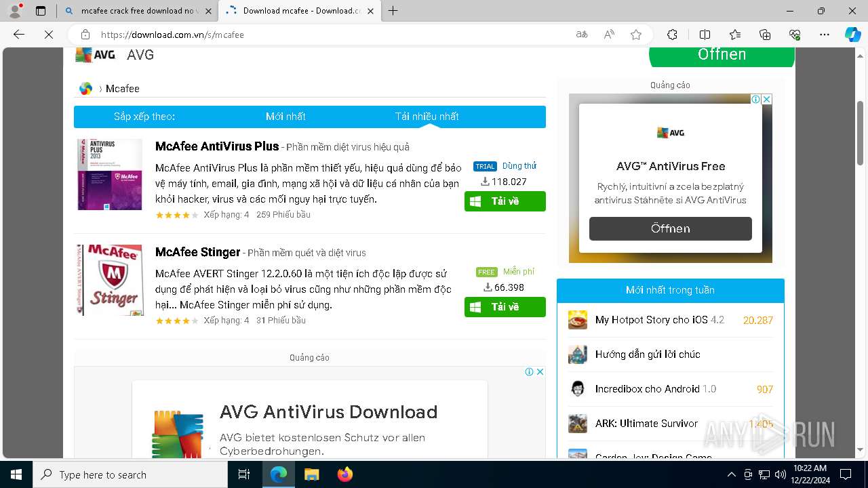The width and height of the screenshot is (868, 488).
Task: Add this page to favorites star
Action: click(636, 35)
